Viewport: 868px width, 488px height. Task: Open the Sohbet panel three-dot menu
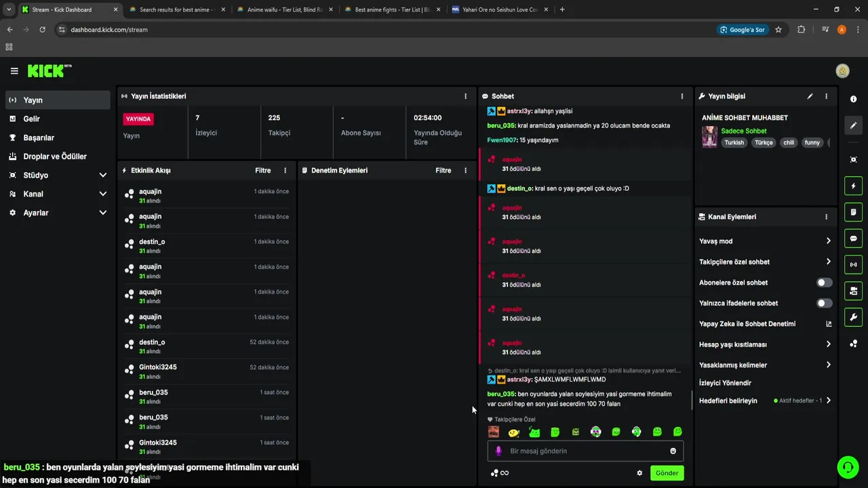point(682,96)
